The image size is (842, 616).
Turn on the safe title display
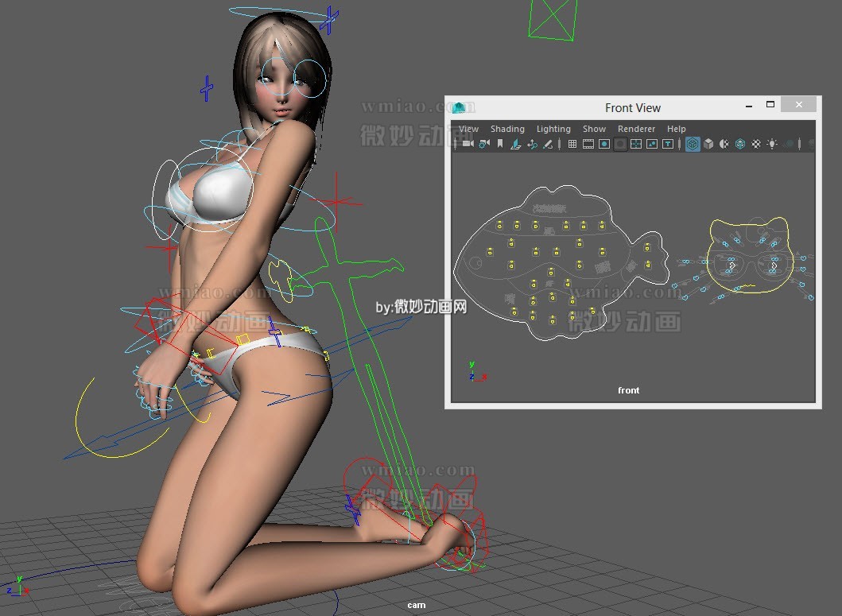(666, 145)
